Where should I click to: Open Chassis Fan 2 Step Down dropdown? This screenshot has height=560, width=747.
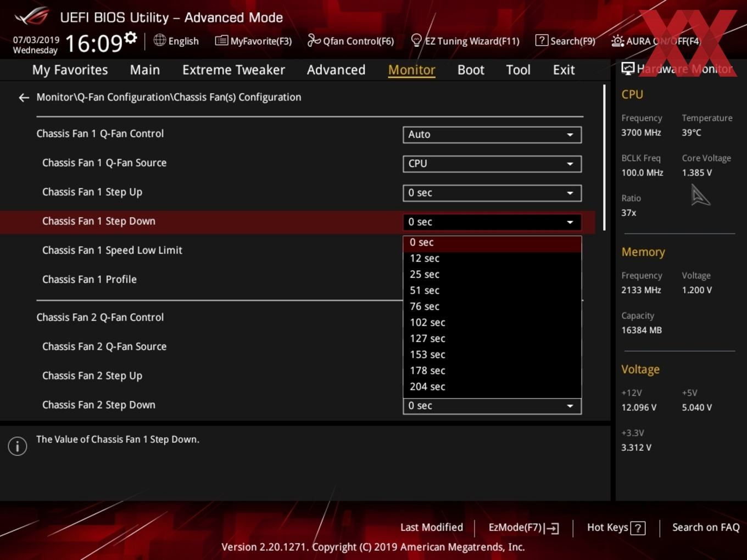[x=492, y=406]
